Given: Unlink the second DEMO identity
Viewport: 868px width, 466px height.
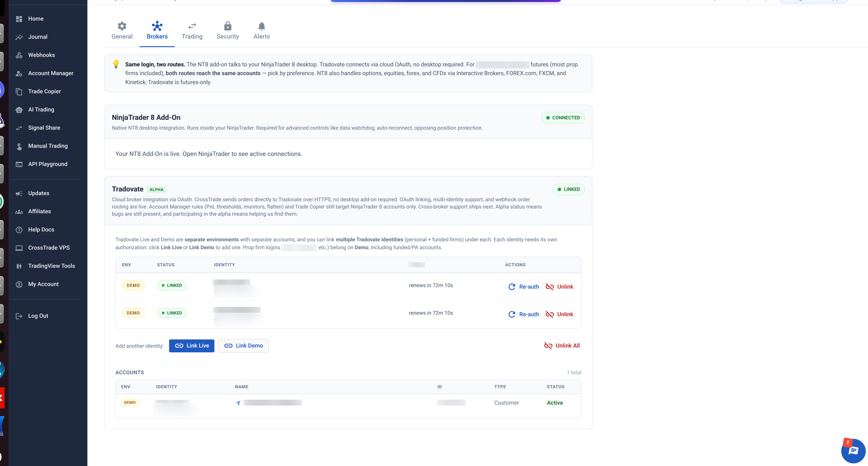Looking at the screenshot, I should click(x=559, y=314).
